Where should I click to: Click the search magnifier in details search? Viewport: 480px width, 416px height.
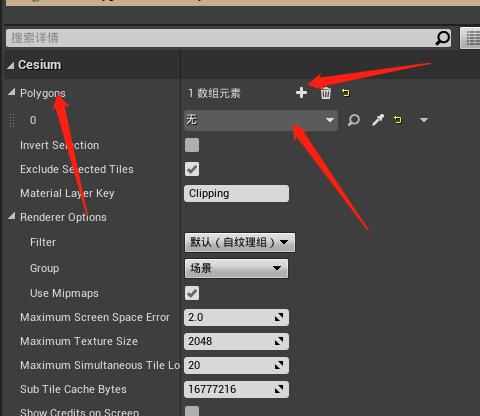click(443, 38)
